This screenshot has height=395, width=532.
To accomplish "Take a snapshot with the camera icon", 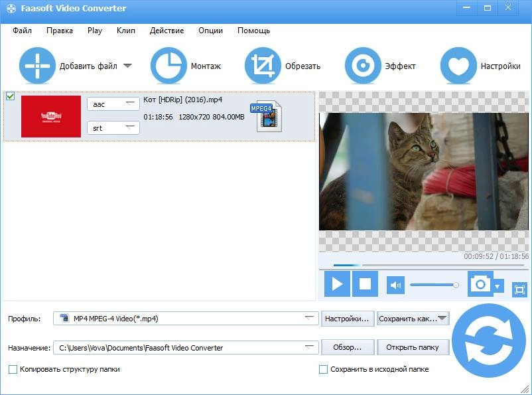I will [x=480, y=283].
